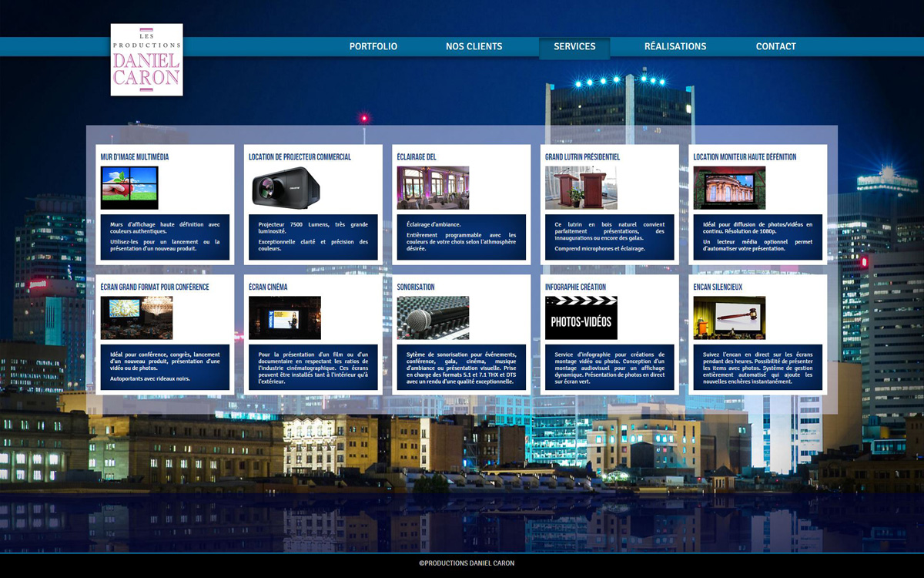Select the Infographie création heading
Viewport: 924px width, 578px height.
tap(575, 287)
